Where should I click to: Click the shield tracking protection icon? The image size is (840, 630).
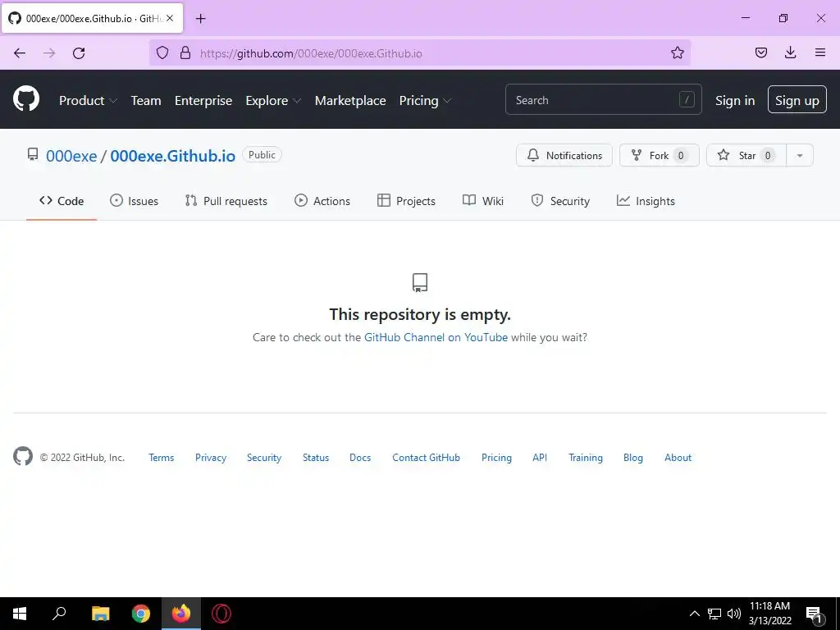[162, 53]
